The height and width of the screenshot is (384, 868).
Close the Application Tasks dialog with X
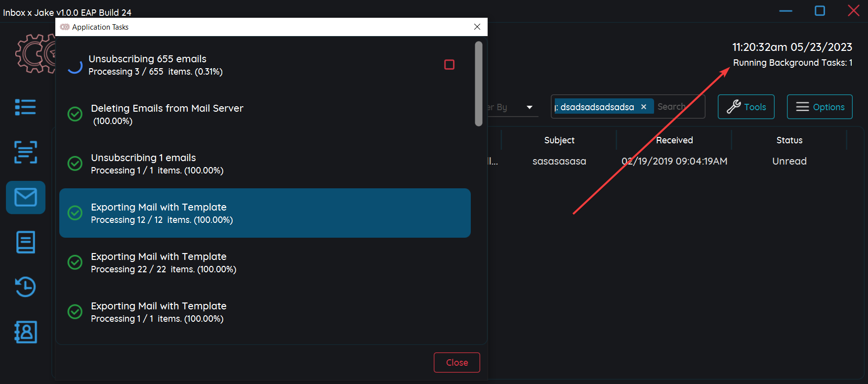coord(477,27)
